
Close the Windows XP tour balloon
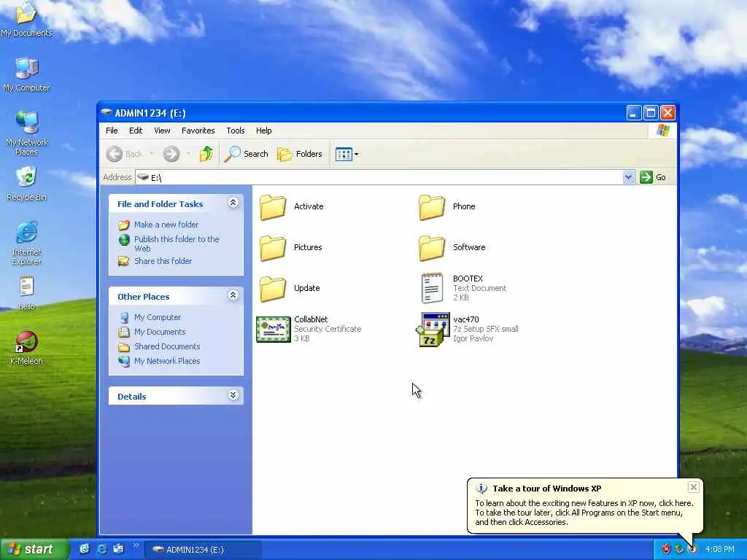[x=694, y=487]
